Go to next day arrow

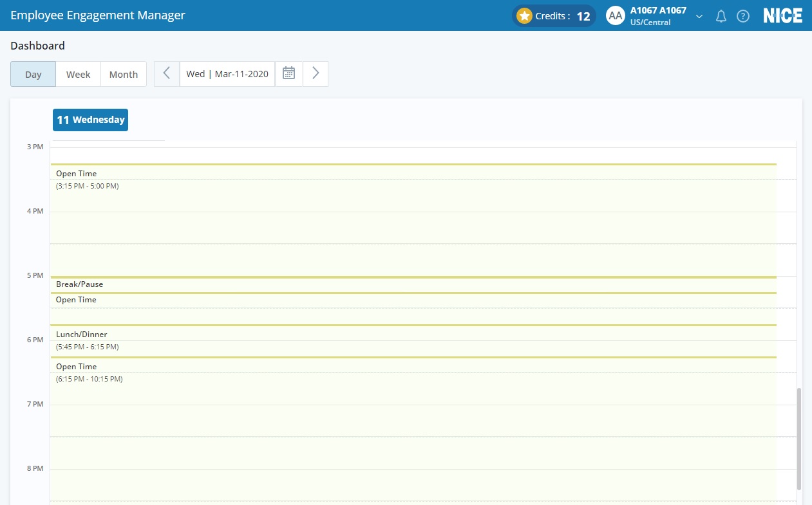click(316, 73)
